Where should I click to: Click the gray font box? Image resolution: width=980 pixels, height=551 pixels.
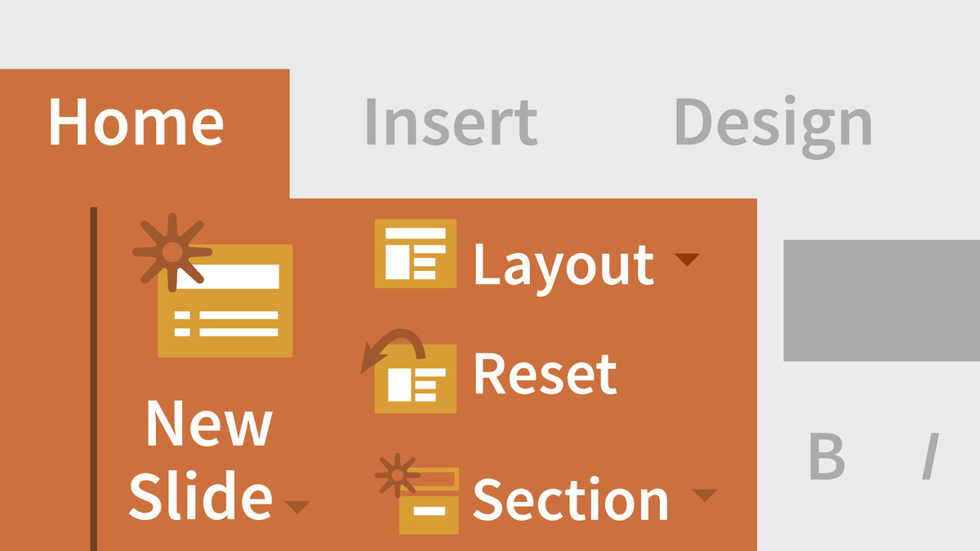tap(881, 300)
